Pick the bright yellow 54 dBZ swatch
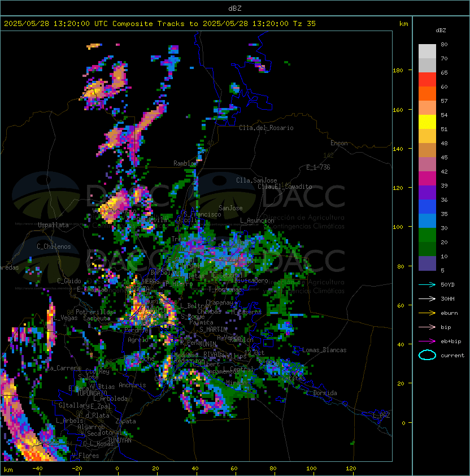 (x=427, y=122)
